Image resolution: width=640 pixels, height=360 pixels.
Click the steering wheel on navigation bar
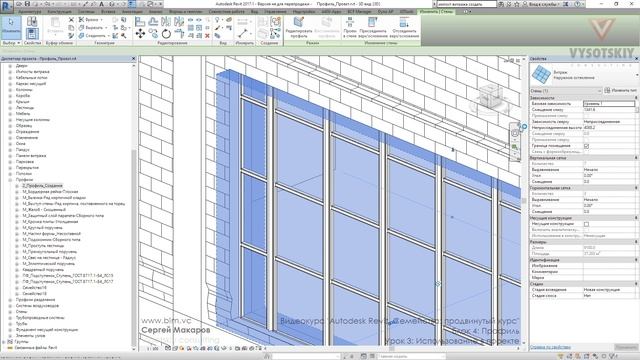tap(515, 133)
